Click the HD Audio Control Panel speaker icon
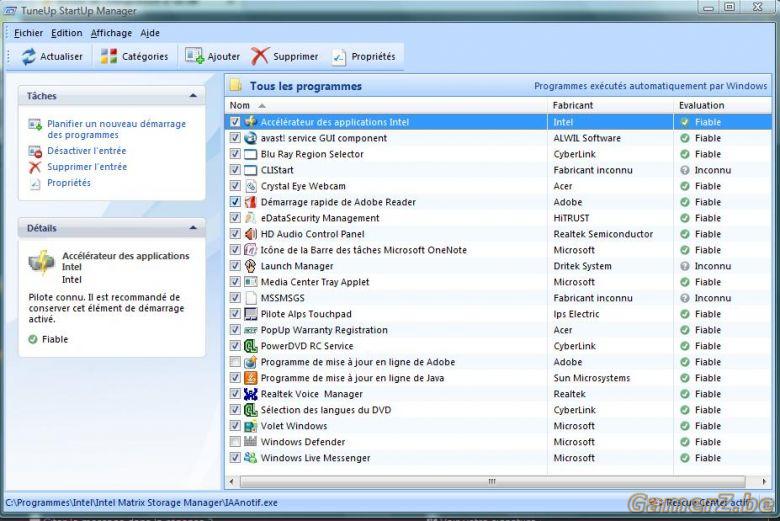The height and width of the screenshot is (521, 780). click(251, 234)
